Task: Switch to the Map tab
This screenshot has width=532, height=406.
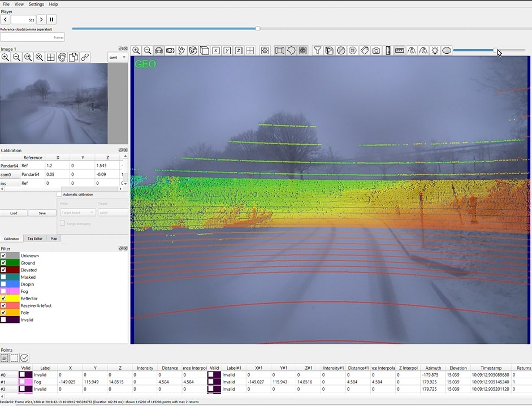Action: tap(54, 239)
